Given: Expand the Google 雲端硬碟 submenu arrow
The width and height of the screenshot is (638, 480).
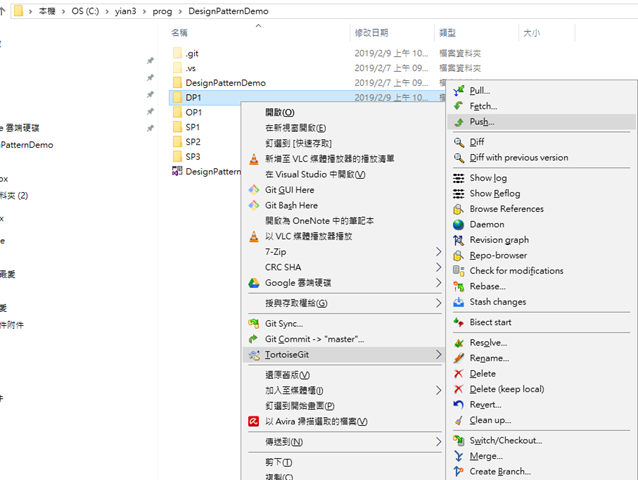Looking at the screenshot, I should pos(438,283).
